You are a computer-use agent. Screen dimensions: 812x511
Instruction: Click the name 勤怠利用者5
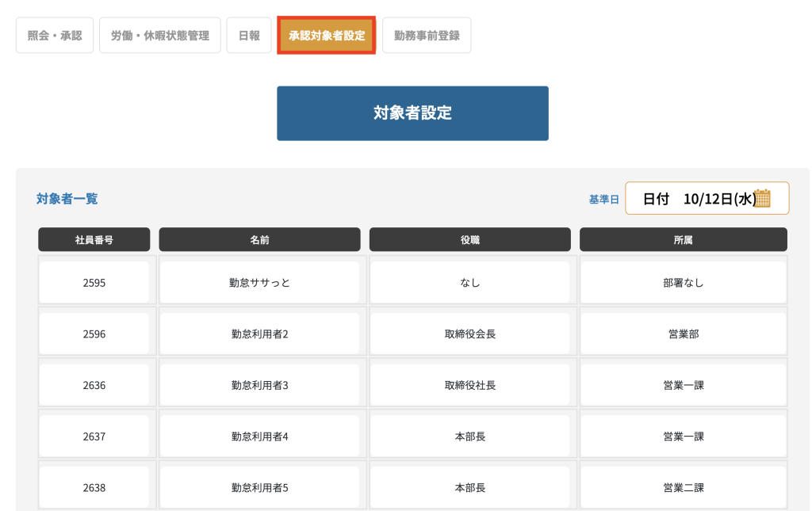point(259,487)
